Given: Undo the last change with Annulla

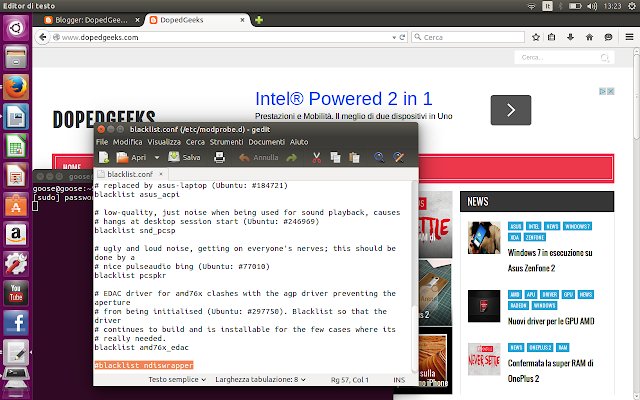Looking at the screenshot, I should [x=258, y=158].
